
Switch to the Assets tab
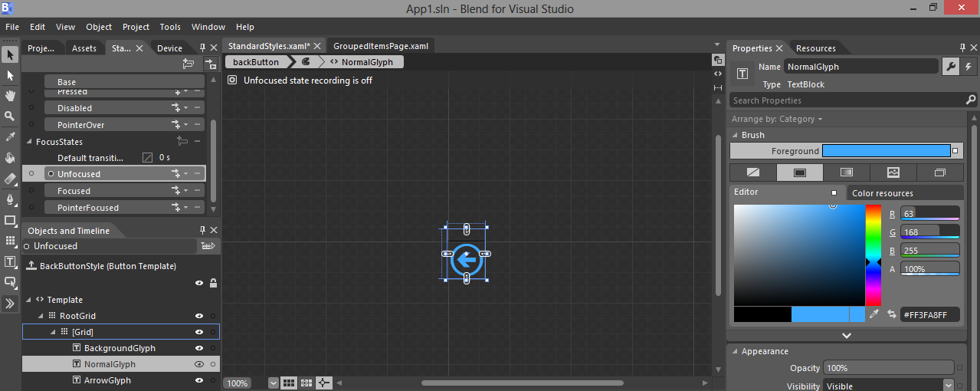(84, 48)
